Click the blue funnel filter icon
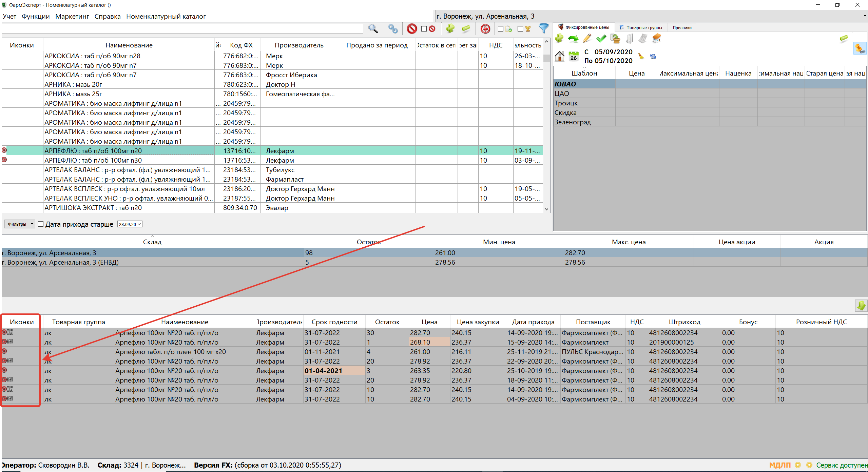This screenshot has width=868, height=472. [x=543, y=28]
